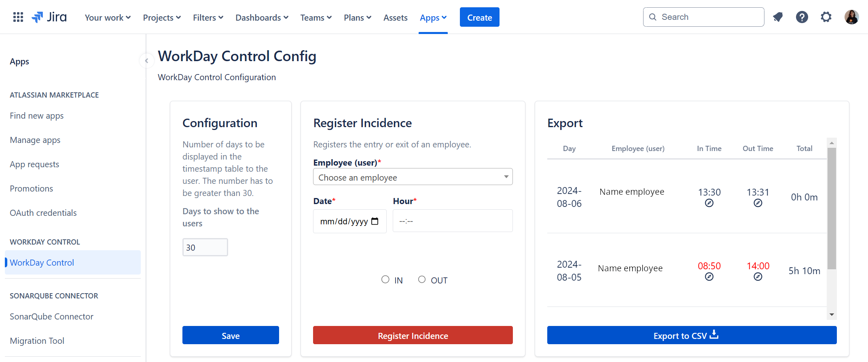Screen dimensions: 868x362
Task: Open the notifications icon
Action: click(777, 17)
